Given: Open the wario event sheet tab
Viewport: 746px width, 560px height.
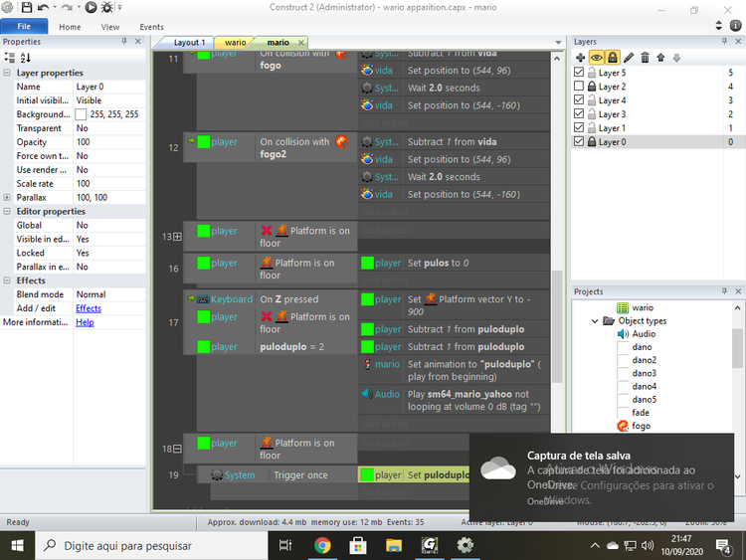Looking at the screenshot, I should 235,43.
